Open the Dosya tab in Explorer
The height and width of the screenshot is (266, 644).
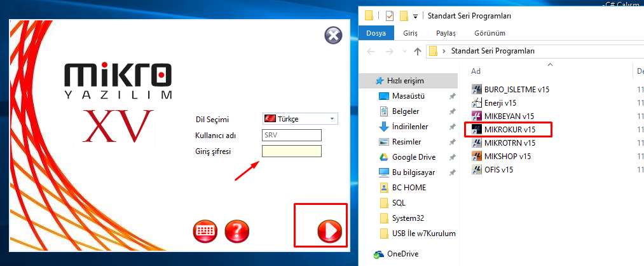point(376,33)
